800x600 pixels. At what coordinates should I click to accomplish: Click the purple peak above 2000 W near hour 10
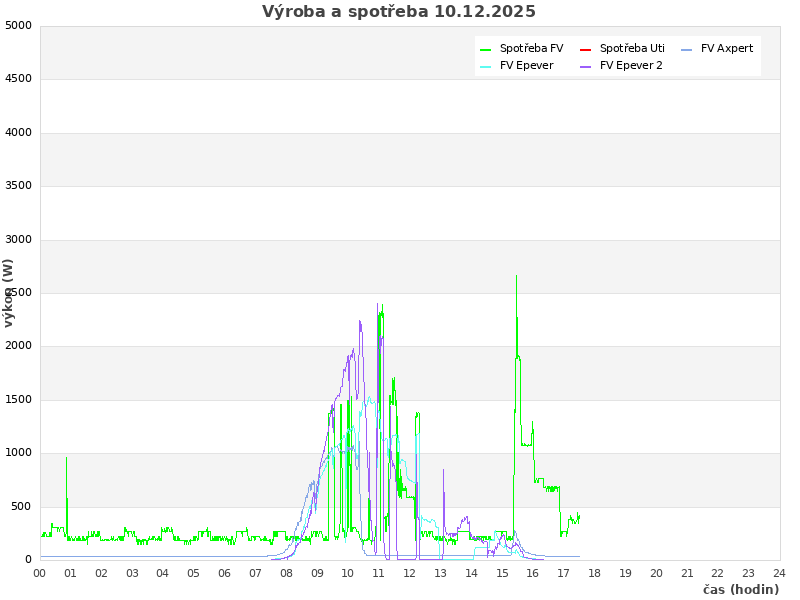[360, 321]
